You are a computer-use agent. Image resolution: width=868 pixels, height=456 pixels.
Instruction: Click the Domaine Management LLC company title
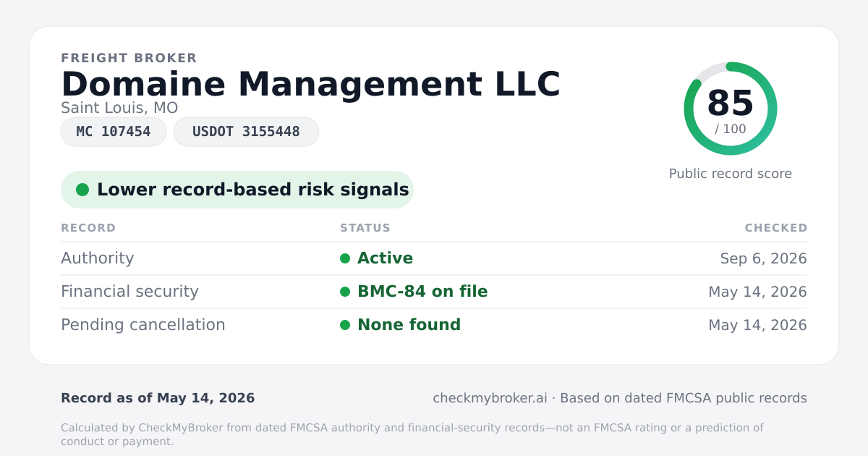point(310,84)
